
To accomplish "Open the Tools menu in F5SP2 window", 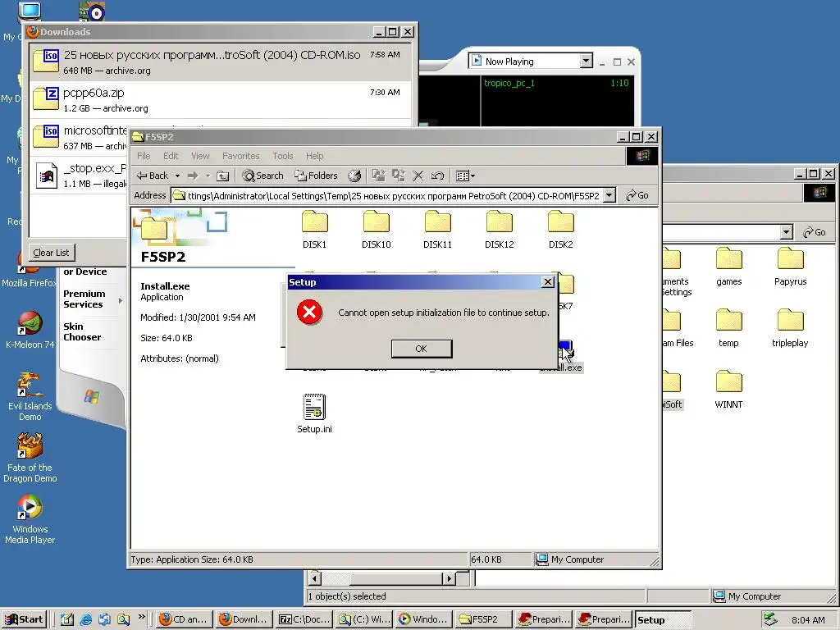I will click(283, 156).
